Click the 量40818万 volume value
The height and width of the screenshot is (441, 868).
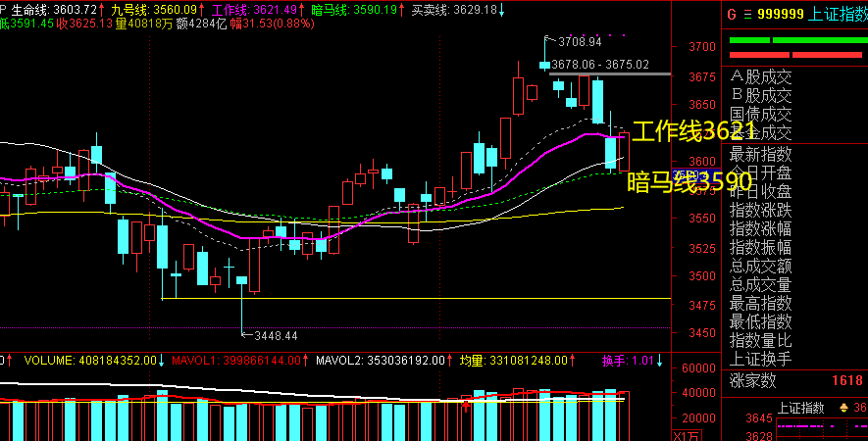point(144,24)
